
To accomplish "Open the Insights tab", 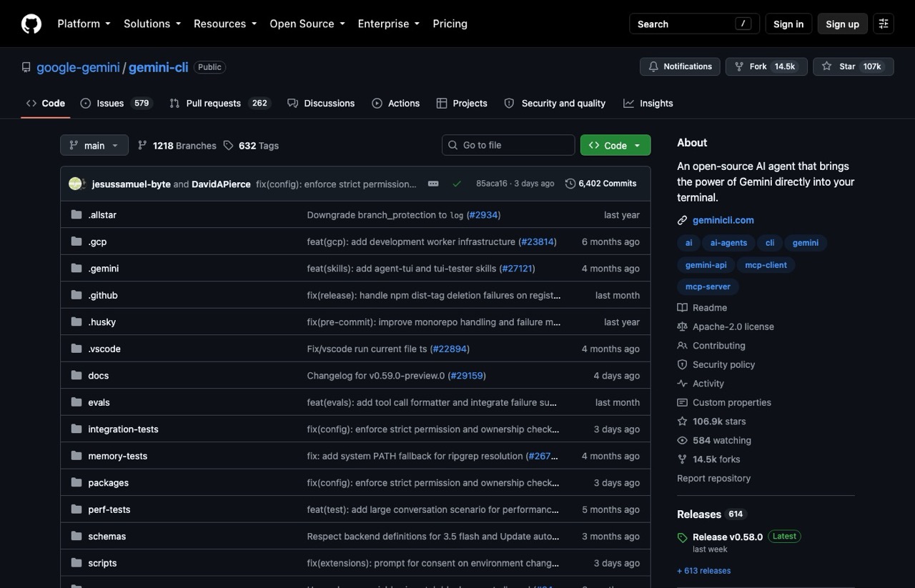I will 648,104.
